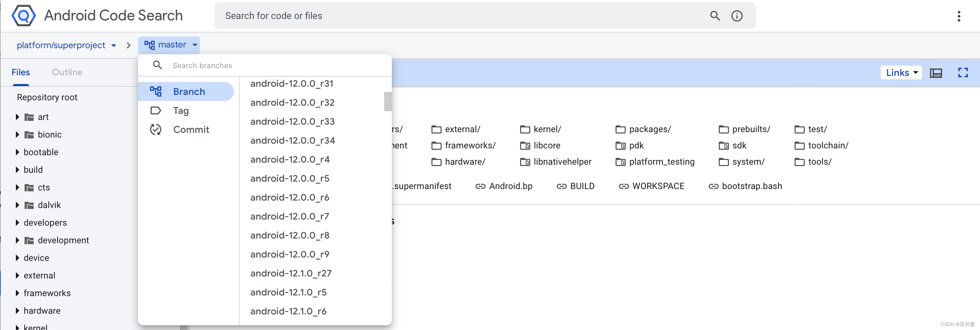
Task: Expand the external tree folder
Action: click(17, 275)
